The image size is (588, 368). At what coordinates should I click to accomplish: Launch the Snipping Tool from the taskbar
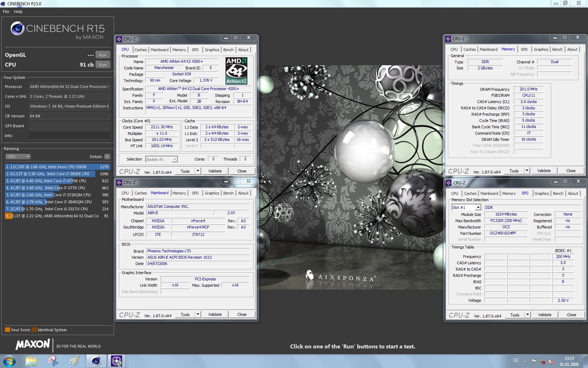tap(53, 361)
